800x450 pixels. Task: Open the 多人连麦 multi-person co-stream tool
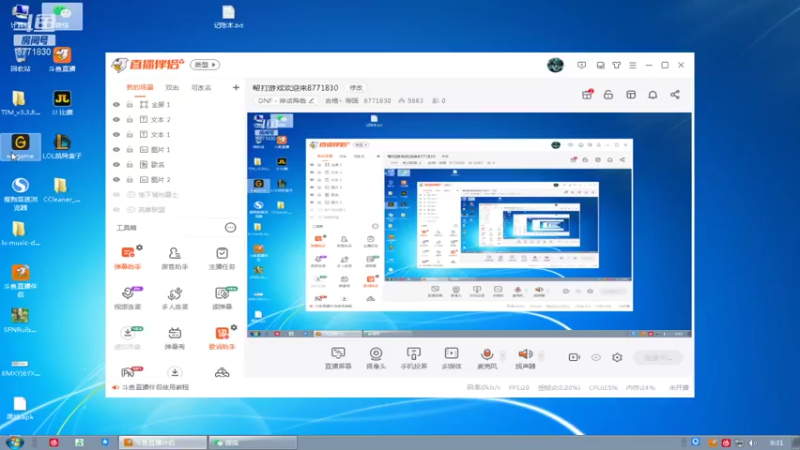click(174, 298)
